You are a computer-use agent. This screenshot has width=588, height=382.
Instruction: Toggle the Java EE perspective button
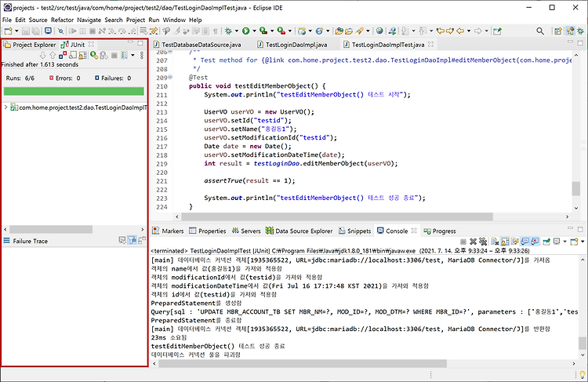coord(570,31)
